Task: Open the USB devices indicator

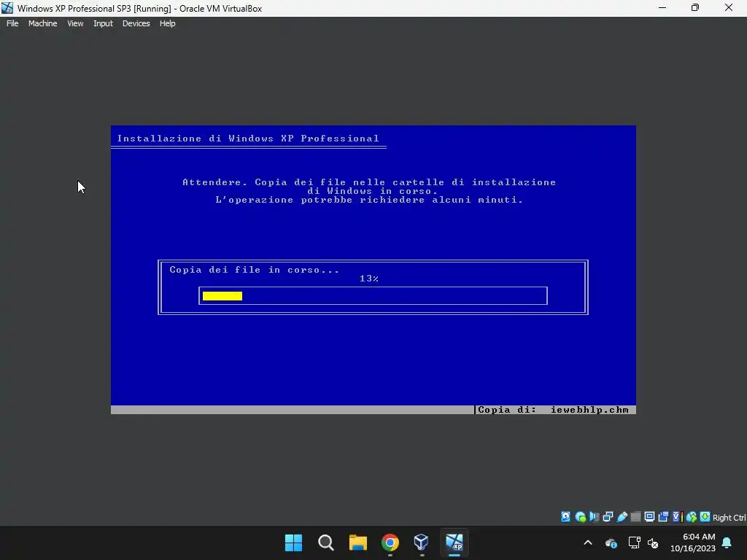Action: coord(622,517)
